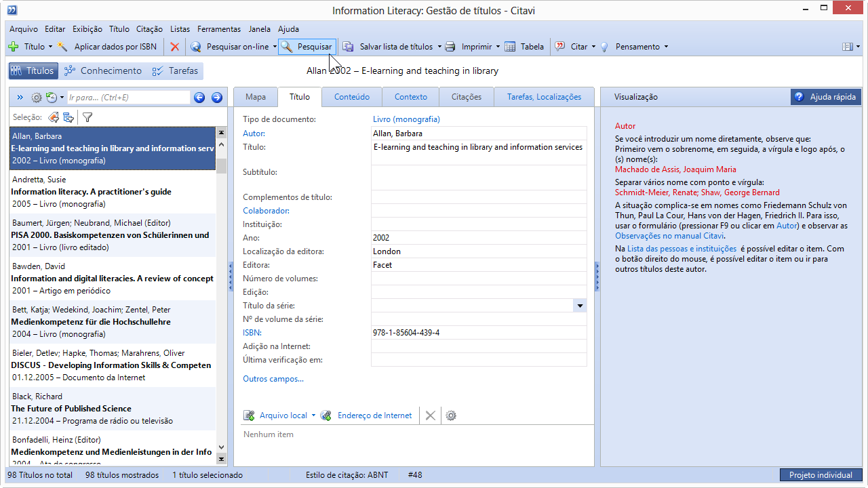Click the Colaborador label link
This screenshot has width=868, height=488.
click(266, 211)
